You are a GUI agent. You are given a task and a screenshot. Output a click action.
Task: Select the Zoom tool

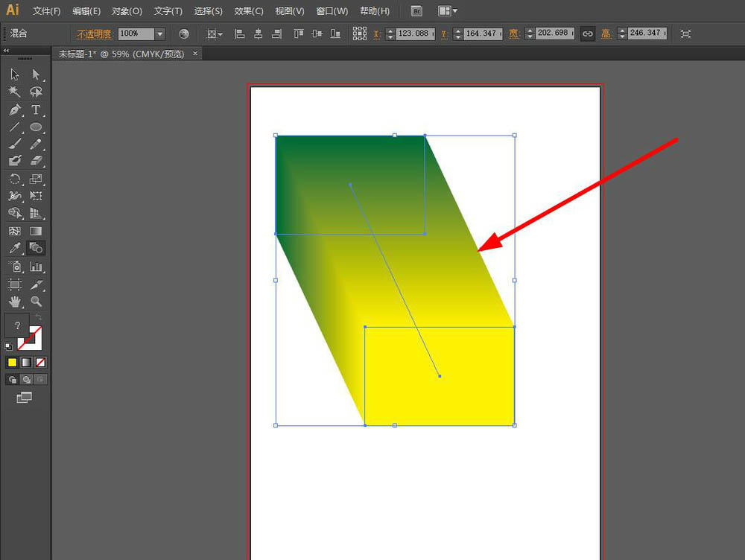36,302
